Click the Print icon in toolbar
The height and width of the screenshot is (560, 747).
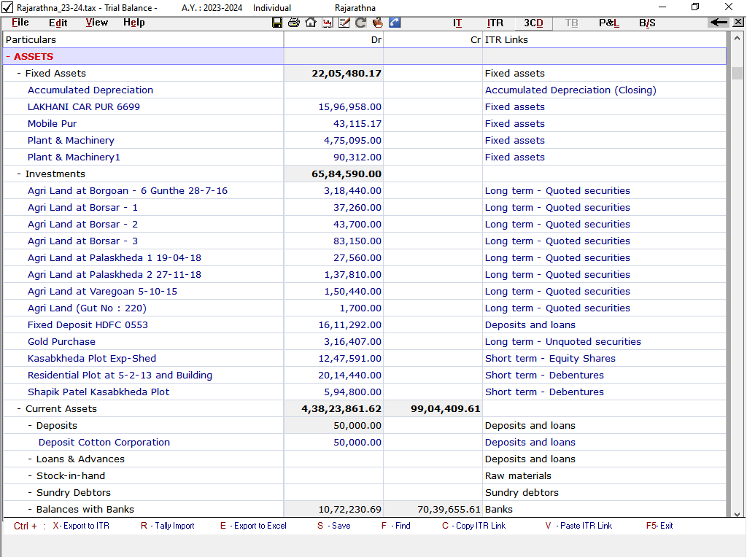coord(294,23)
